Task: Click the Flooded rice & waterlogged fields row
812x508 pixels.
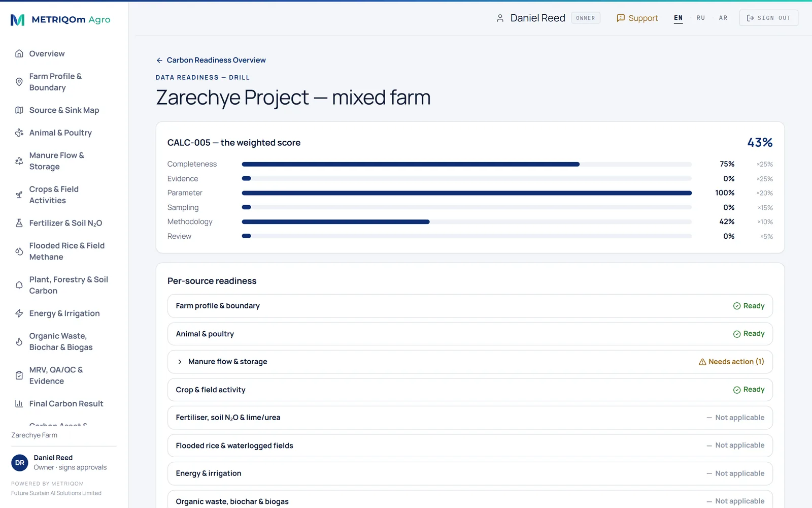Action: tap(470, 446)
